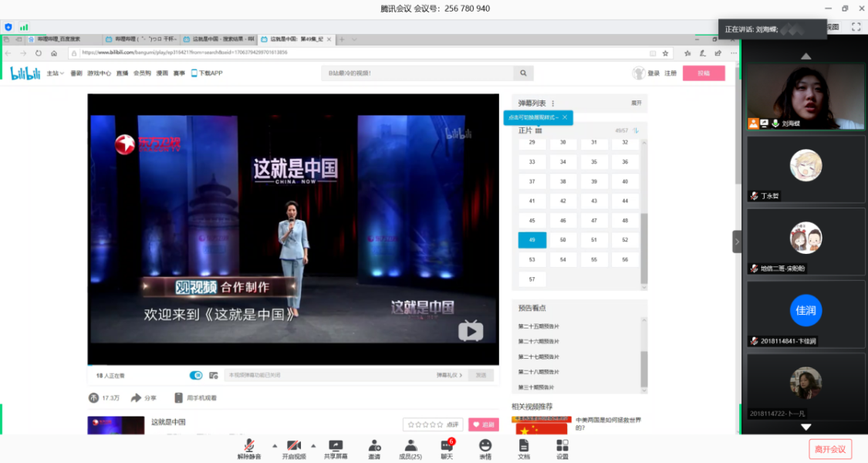Open the 漫画 navigation item
868x463 pixels.
[162, 73]
